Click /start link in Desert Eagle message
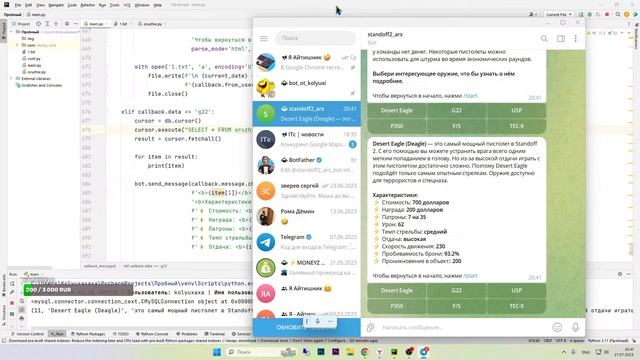The image size is (640, 360). pyautogui.click(x=470, y=276)
